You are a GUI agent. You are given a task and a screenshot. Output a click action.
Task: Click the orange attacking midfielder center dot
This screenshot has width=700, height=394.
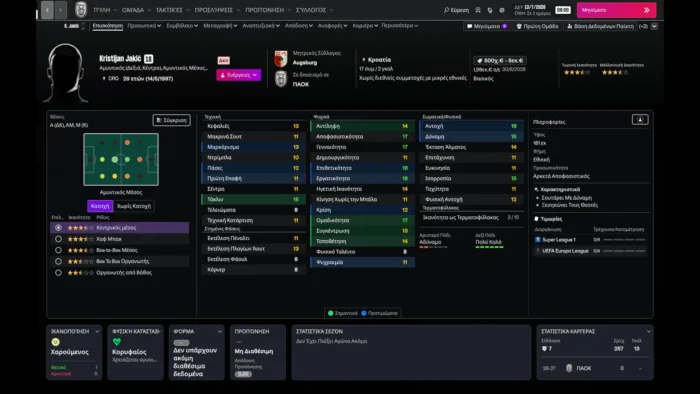tap(140, 159)
